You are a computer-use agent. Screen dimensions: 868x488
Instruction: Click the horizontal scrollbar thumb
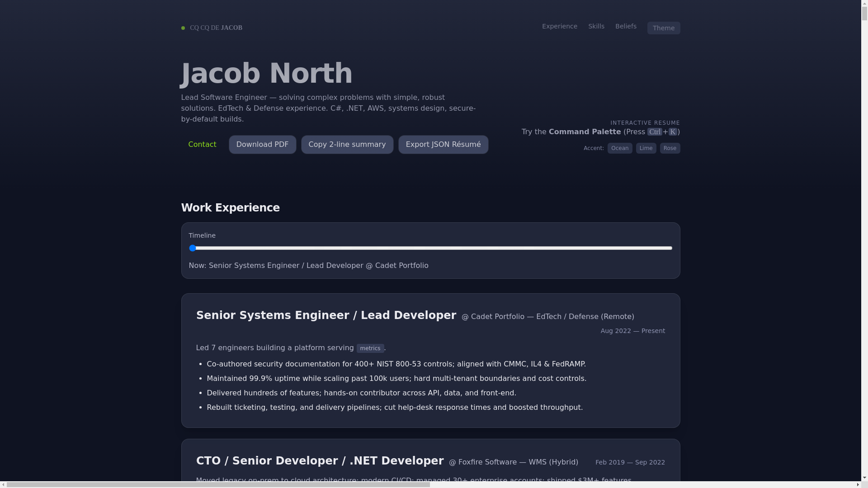point(218,484)
